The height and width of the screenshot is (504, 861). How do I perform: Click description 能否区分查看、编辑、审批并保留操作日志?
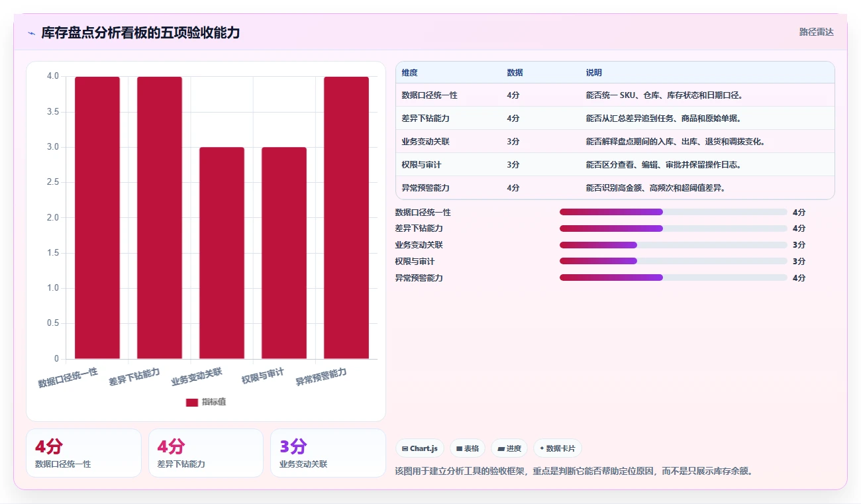664,165
